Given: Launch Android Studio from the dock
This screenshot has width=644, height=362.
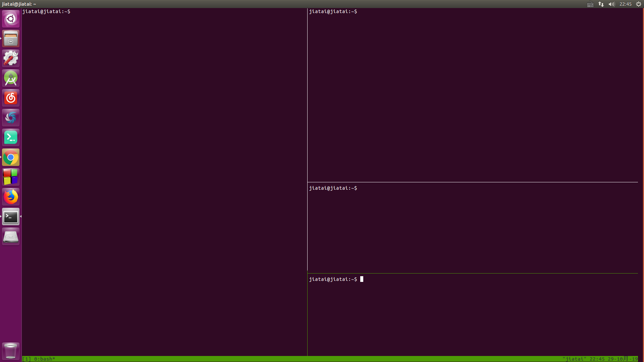Looking at the screenshot, I should click(x=11, y=78).
